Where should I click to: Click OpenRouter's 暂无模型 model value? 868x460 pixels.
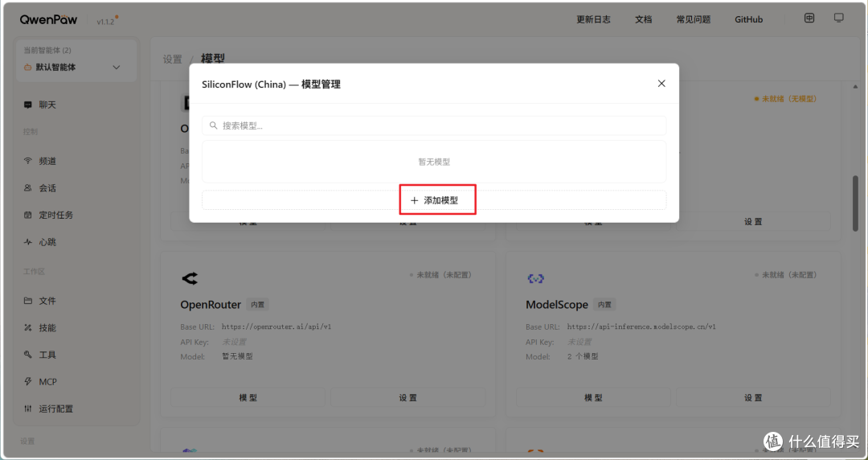click(x=237, y=356)
